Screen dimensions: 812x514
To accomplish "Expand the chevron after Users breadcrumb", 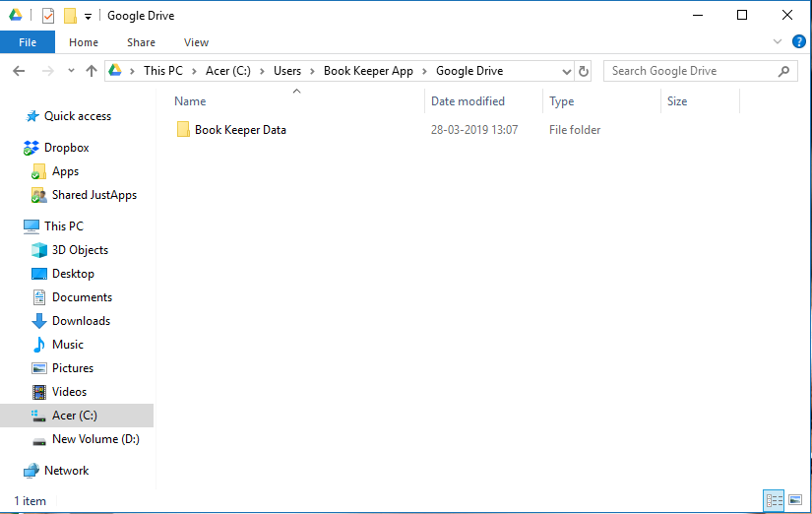I will 312,72.
